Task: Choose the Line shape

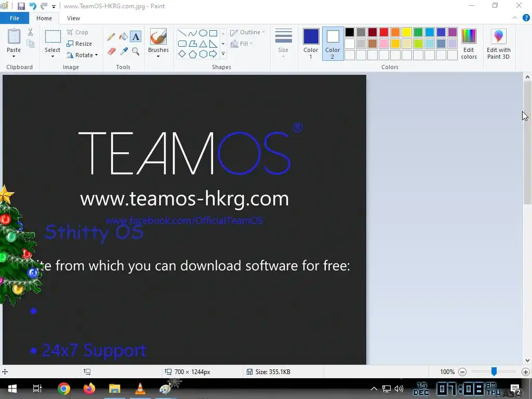Action: point(182,33)
